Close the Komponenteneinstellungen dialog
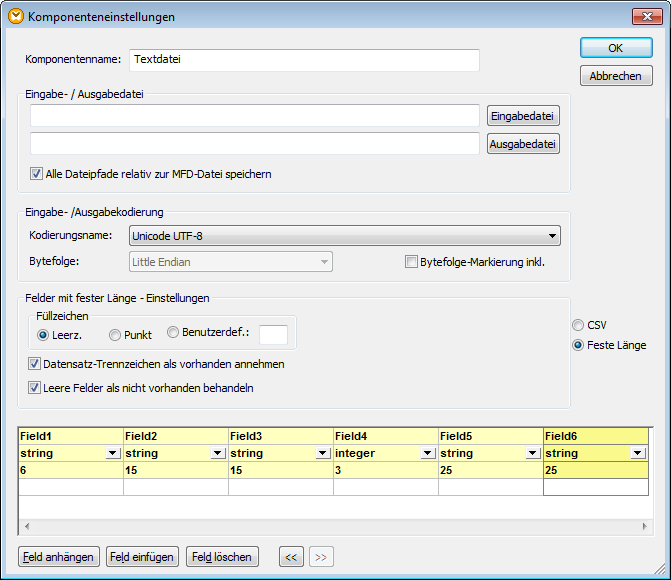The image size is (671, 580). pos(645,16)
